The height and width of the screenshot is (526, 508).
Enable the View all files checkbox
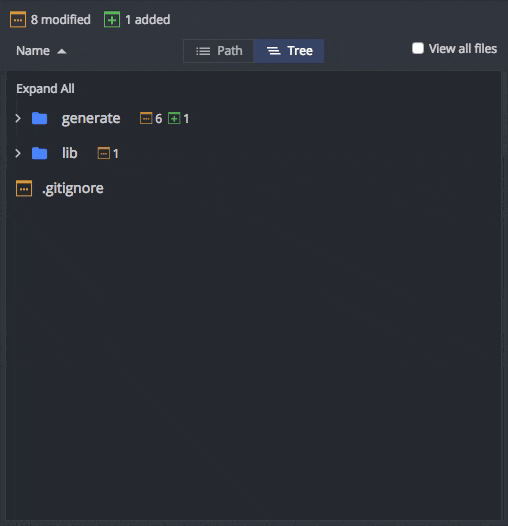click(418, 48)
